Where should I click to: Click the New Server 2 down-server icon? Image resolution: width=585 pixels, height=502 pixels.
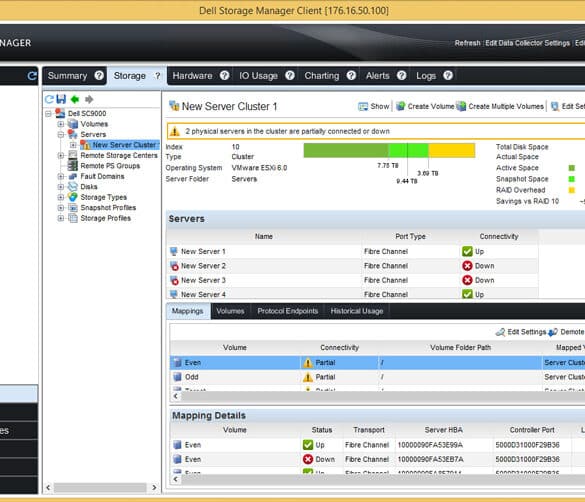pyautogui.click(x=174, y=266)
